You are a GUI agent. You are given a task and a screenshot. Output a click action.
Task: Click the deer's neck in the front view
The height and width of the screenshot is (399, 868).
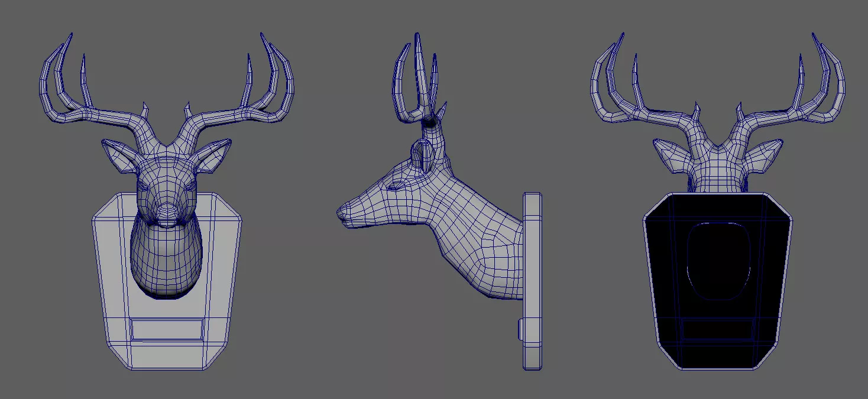167,260
